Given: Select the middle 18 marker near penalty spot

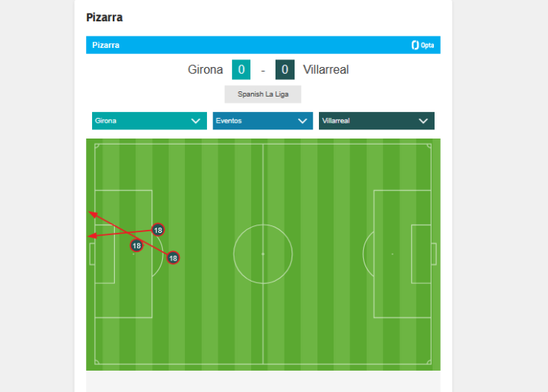Looking at the screenshot, I should tap(136, 246).
